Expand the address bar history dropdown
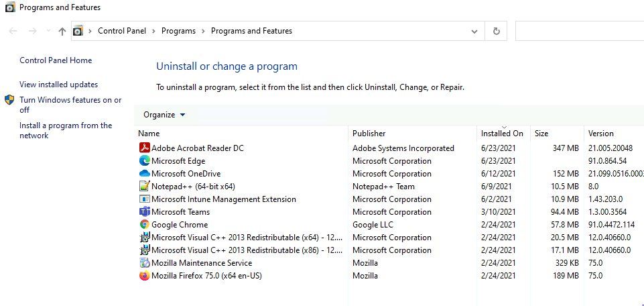Image resolution: width=644 pixels, height=306 pixels. (x=474, y=32)
